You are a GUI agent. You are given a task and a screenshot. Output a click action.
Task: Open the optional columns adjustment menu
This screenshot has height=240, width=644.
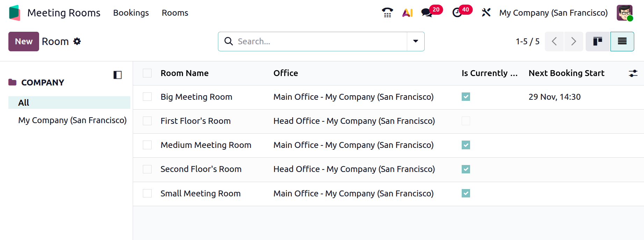[x=633, y=73]
